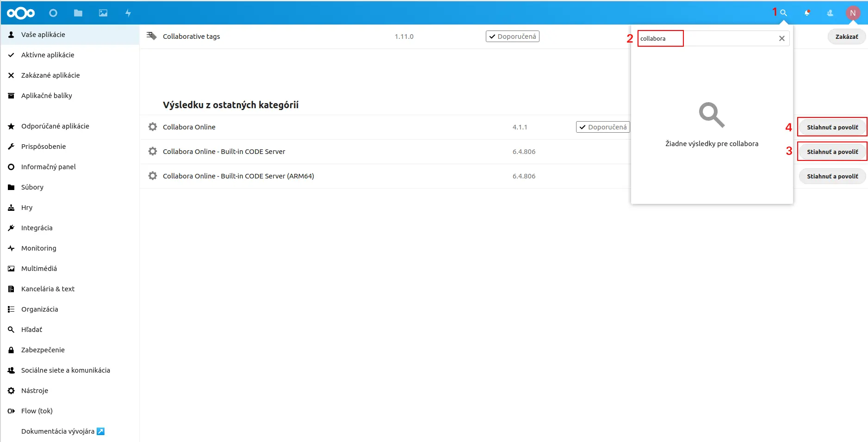
Task: Select Zakázané aplikácie
Action: (70, 75)
